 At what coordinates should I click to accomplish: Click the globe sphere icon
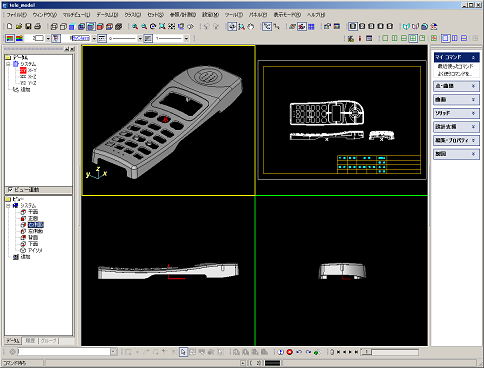click(424, 26)
